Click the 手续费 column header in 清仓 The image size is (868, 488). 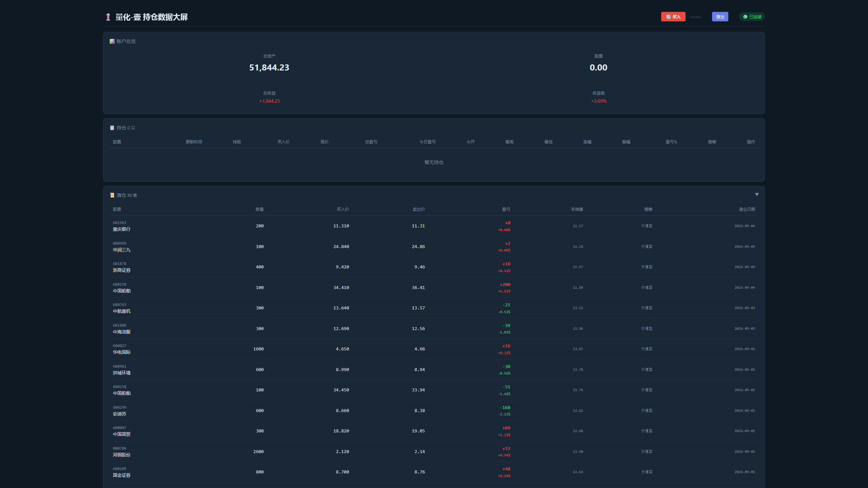[577, 209]
